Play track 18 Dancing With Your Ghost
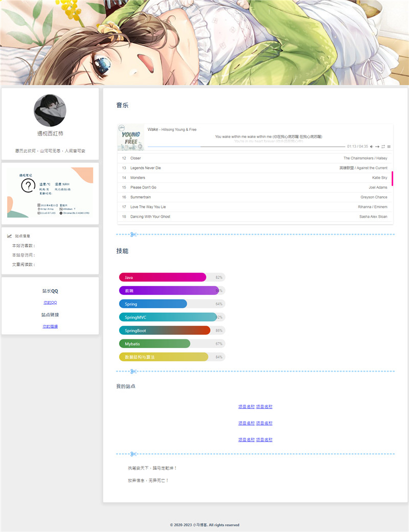 [x=255, y=217]
